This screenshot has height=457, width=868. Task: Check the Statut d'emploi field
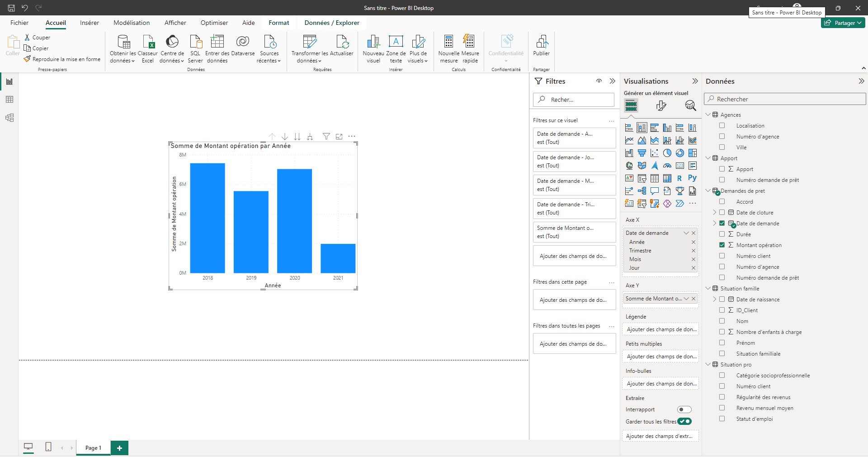722,419
